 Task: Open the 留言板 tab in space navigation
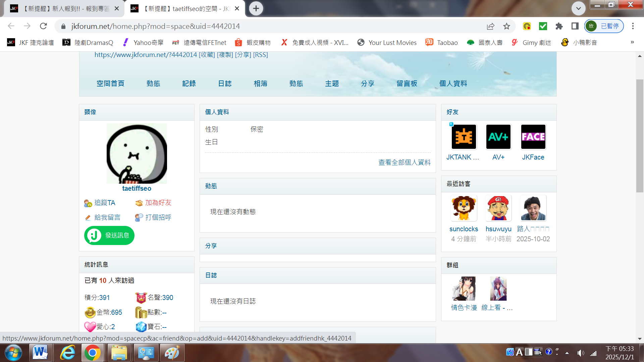tap(407, 83)
